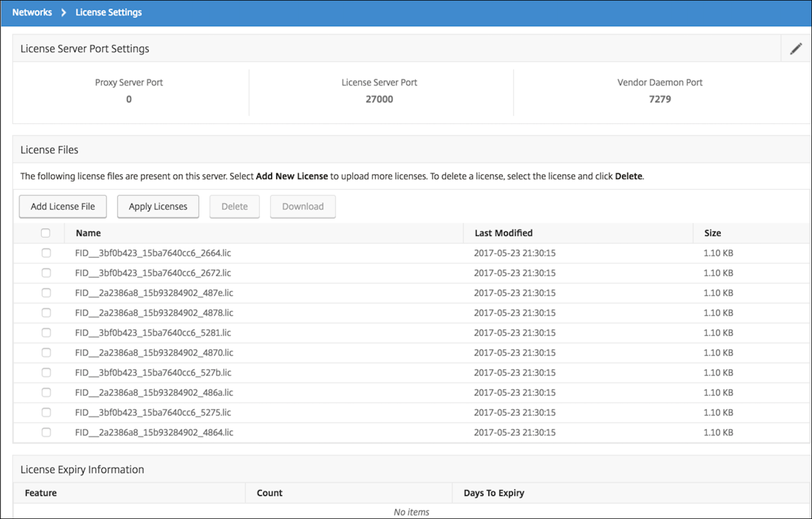Screen dimensions: 812x519
Task: Sort expiry table by Days To Expiry
Action: tap(494, 493)
